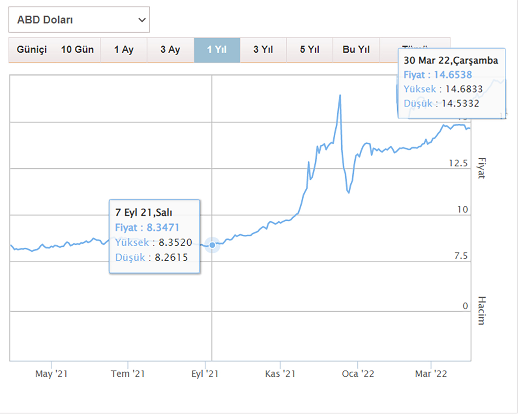Select the 5 Yıl range tab
This screenshot has width=519, height=420.
coord(309,49)
